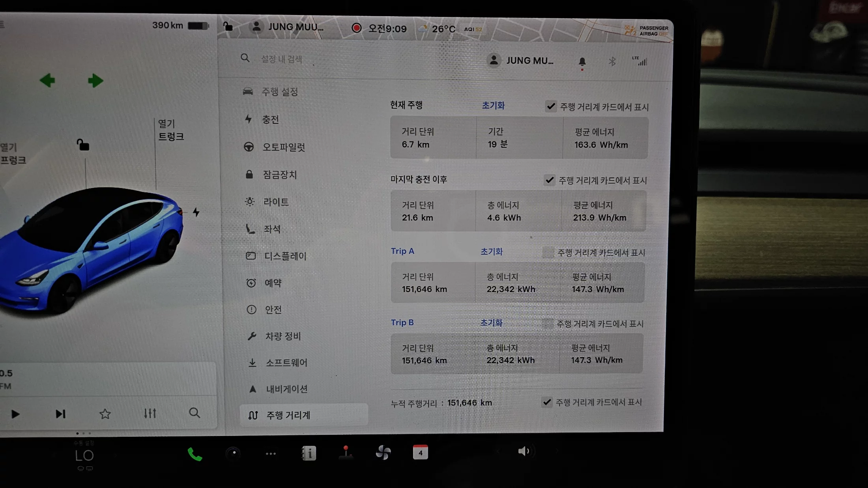Select 오토파일럿 in settings sidebar
Screen dimensions: 868x488
point(284,147)
